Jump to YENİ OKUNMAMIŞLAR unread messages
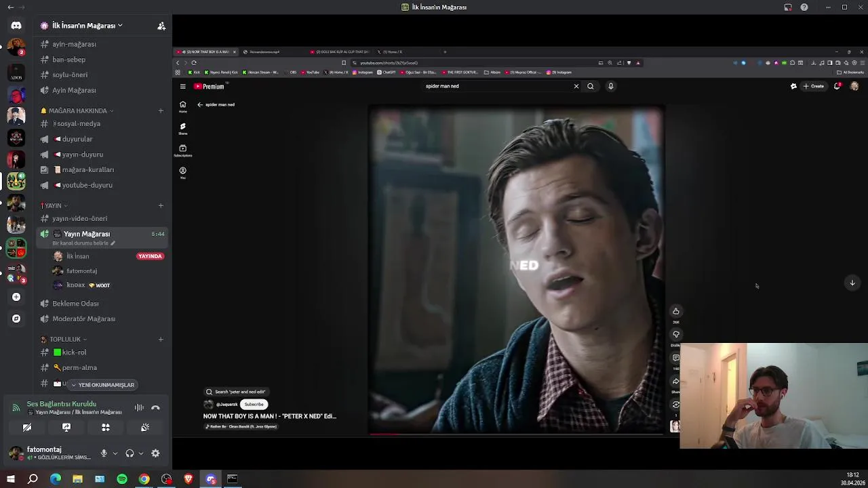Viewport: 868px width, 488px height. click(102, 385)
